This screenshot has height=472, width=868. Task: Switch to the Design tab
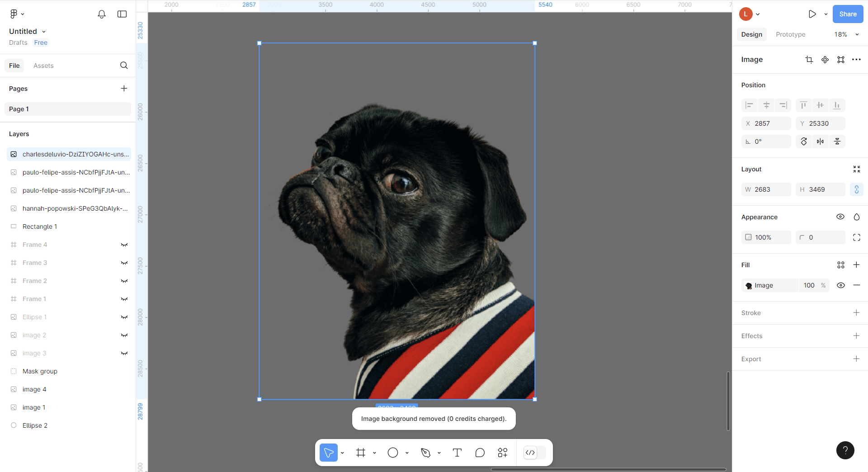[x=751, y=34]
